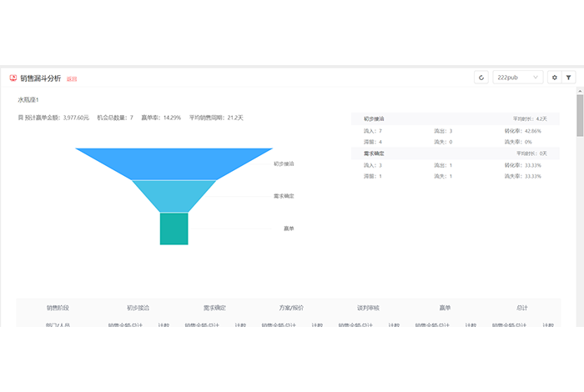The height and width of the screenshot is (392, 584).
Task: Click the 机会总数量: 7 text
Action: click(115, 118)
